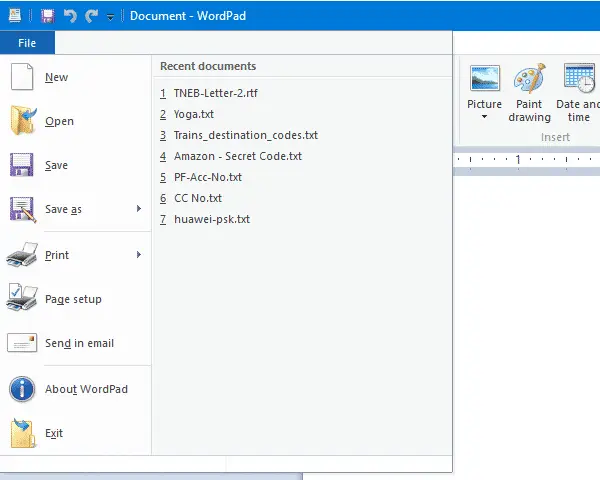Open recent document Amazon - Secret Code.txt
The image size is (600, 480).
302,156
